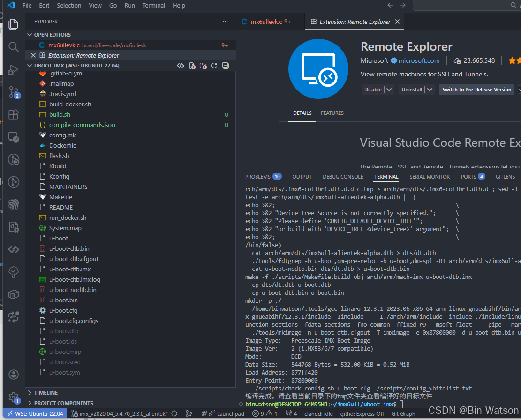The width and height of the screenshot is (521, 420).
Task: Open the Explorer view in the activity bar
Action: tap(13, 24)
